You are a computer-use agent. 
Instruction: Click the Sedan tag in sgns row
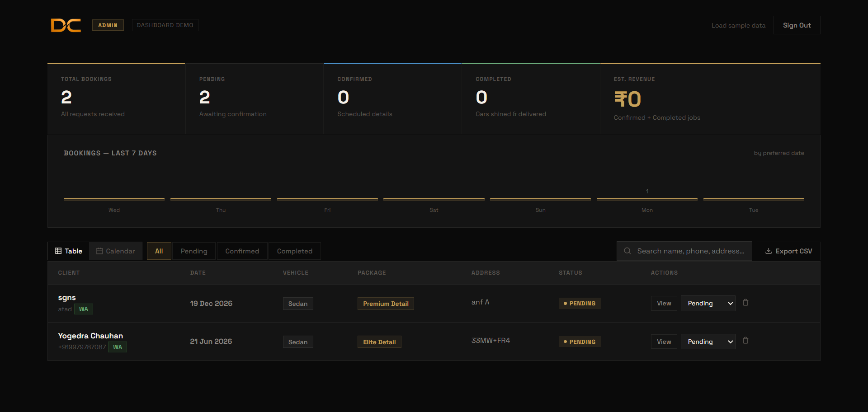click(298, 304)
